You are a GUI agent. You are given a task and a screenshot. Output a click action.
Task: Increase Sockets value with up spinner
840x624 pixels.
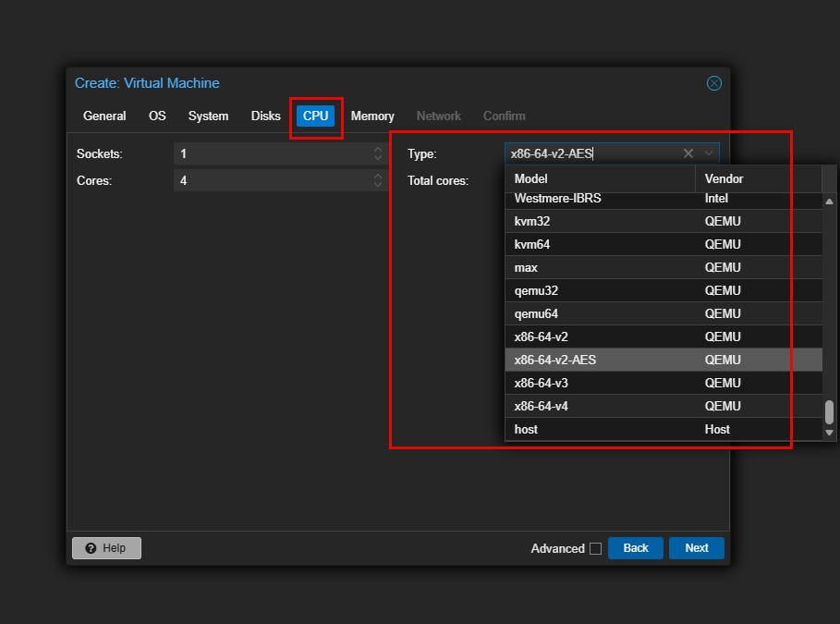(x=378, y=149)
